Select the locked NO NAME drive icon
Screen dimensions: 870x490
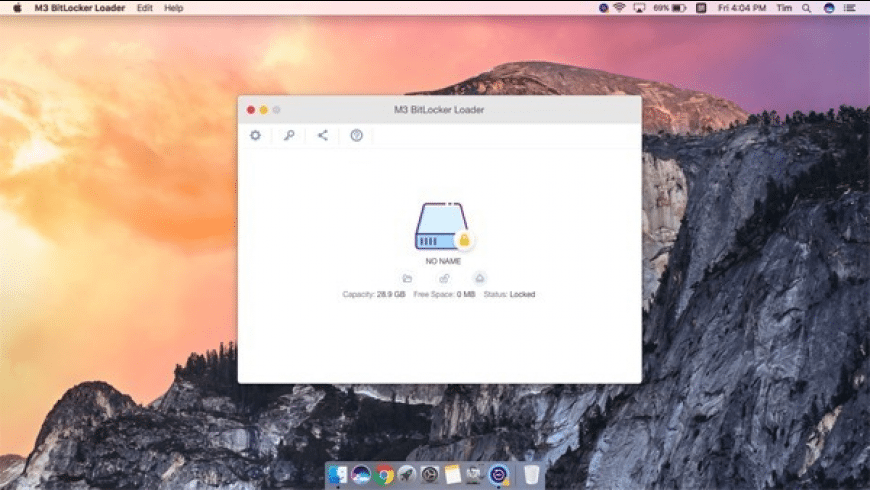click(x=443, y=226)
